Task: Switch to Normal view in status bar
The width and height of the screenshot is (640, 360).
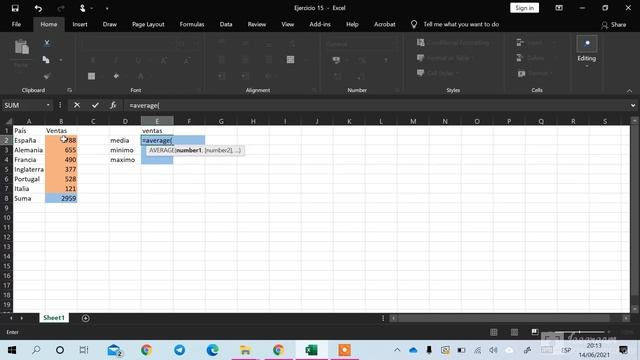Action: coord(493,332)
